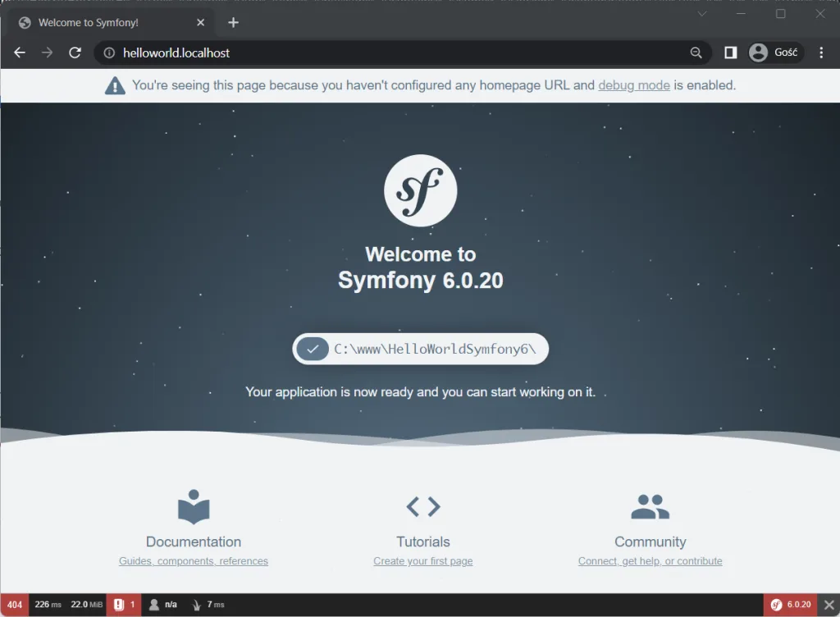This screenshot has width=840, height=617.
Task: Open Guides, components, references link
Action: (x=194, y=560)
